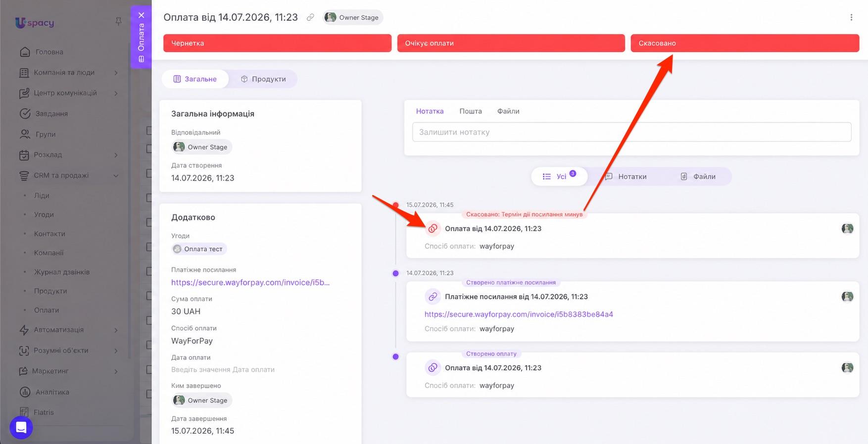Collapse CRM та продажі section
Viewport: 868px width, 444px height.
pyautogui.click(x=116, y=176)
